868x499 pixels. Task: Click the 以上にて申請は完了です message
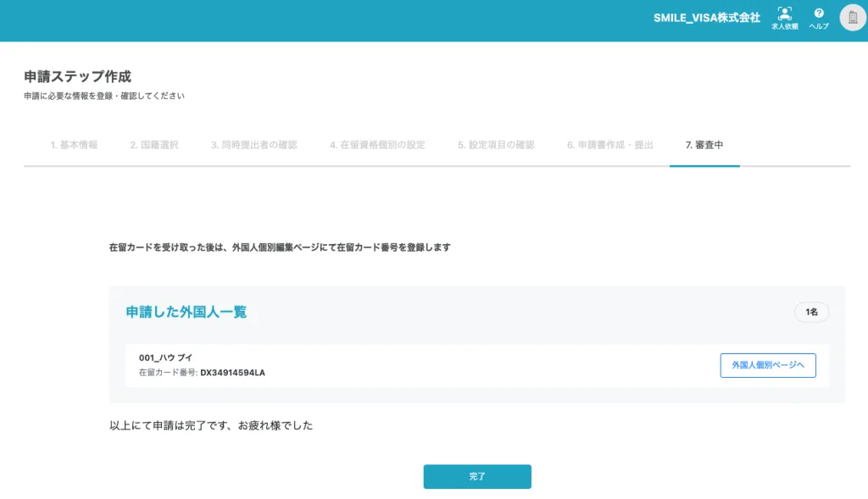coord(211,425)
